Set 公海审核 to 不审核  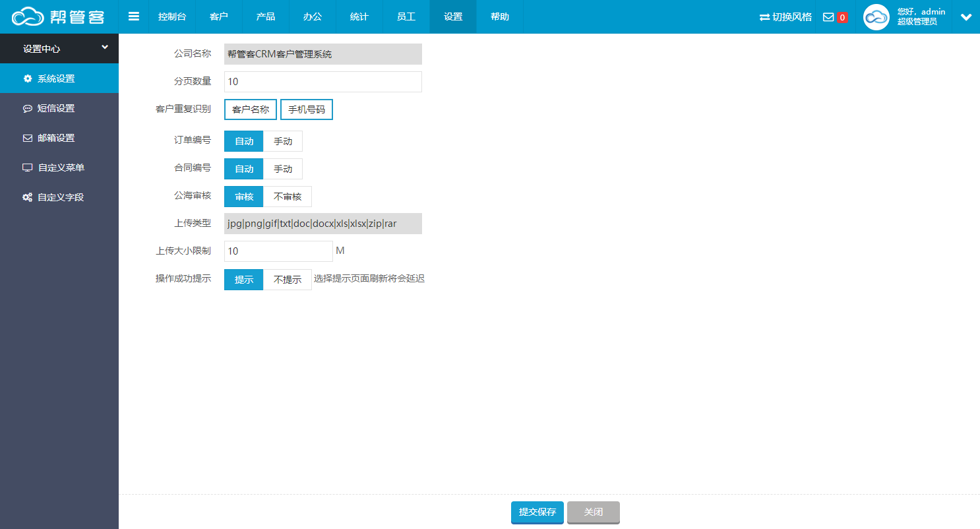coord(288,197)
